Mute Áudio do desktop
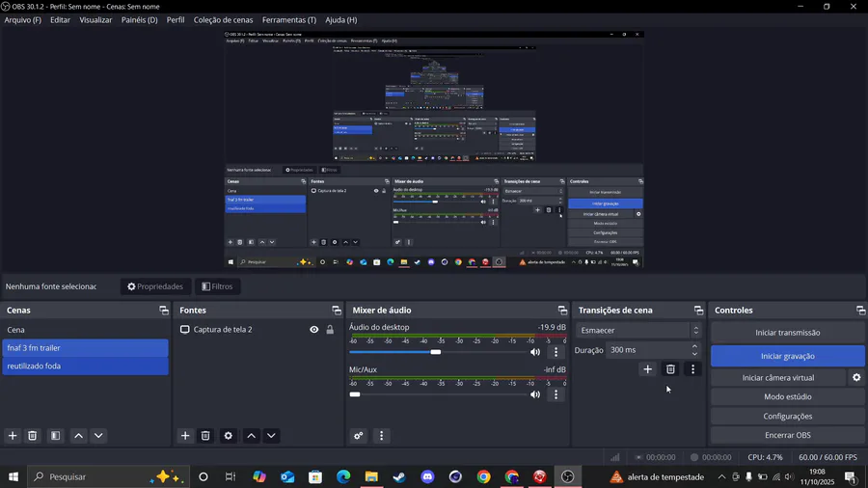Viewport: 868px width, 488px height. tap(534, 352)
